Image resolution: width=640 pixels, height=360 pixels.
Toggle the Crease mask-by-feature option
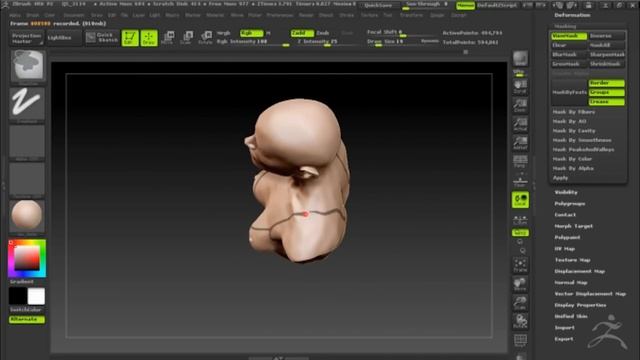pos(607,102)
